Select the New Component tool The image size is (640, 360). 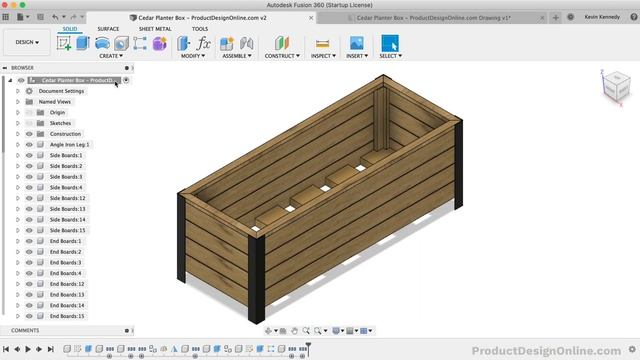tap(227, 43)
